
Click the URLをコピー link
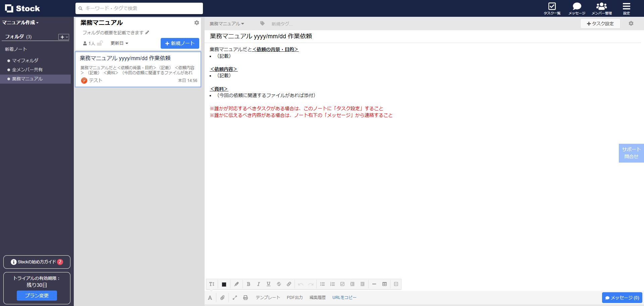tap(344, 298)
